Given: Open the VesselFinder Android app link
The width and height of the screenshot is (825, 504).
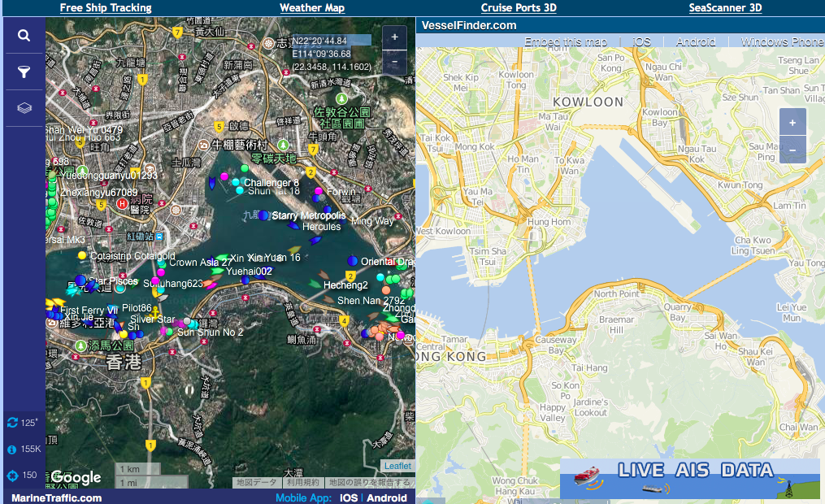Looking at the screenshot, I should [x=696, y=41].
